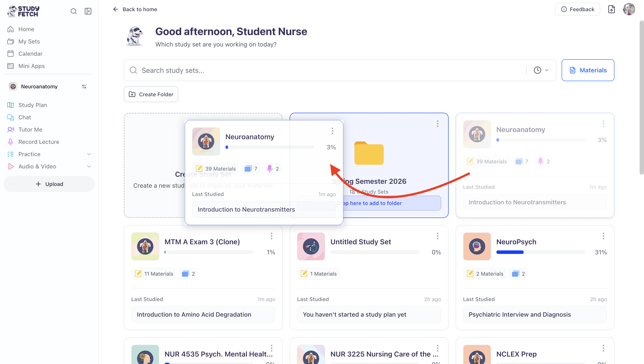Click the upload document icon in the header
644x364 pixels.
tap(611, 9)
